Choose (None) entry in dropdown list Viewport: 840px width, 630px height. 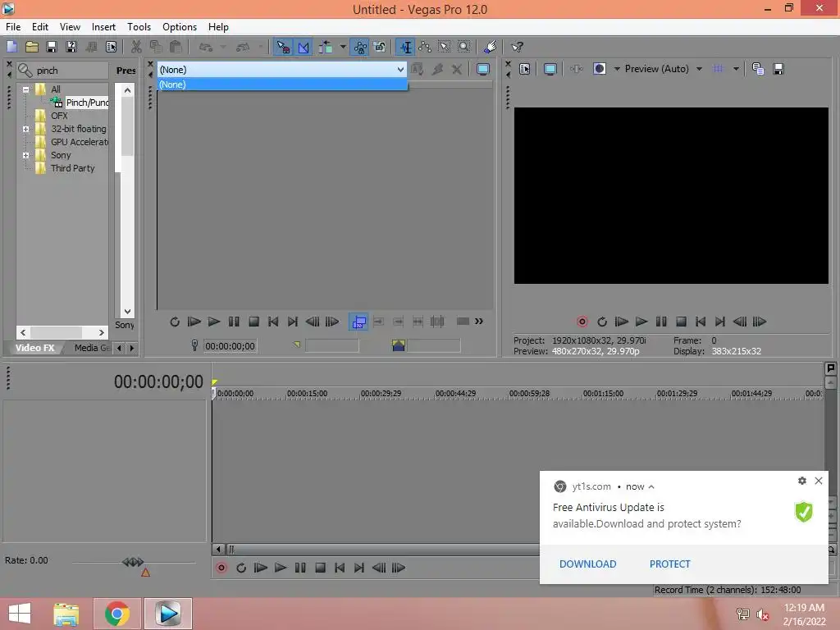[x=282, y=84]
